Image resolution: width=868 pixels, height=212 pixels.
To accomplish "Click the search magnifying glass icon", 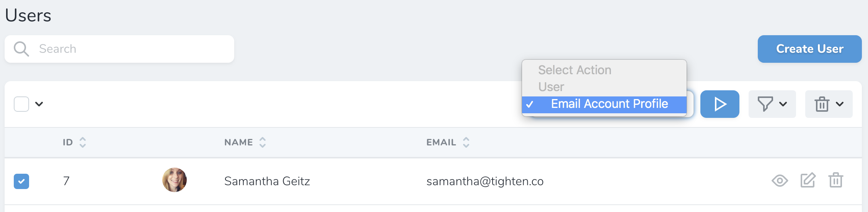I will pyautogui.click(x=21, y=49).
